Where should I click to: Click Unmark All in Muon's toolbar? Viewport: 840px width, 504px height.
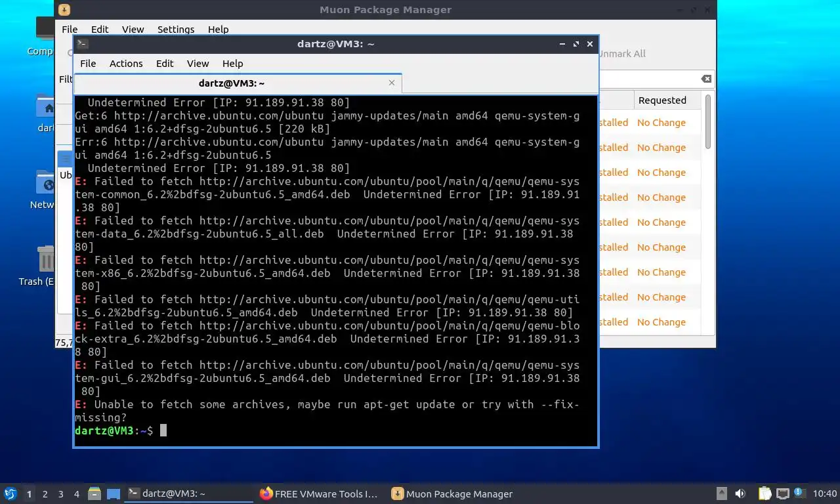pyautogui.click(x=621, y=54)
